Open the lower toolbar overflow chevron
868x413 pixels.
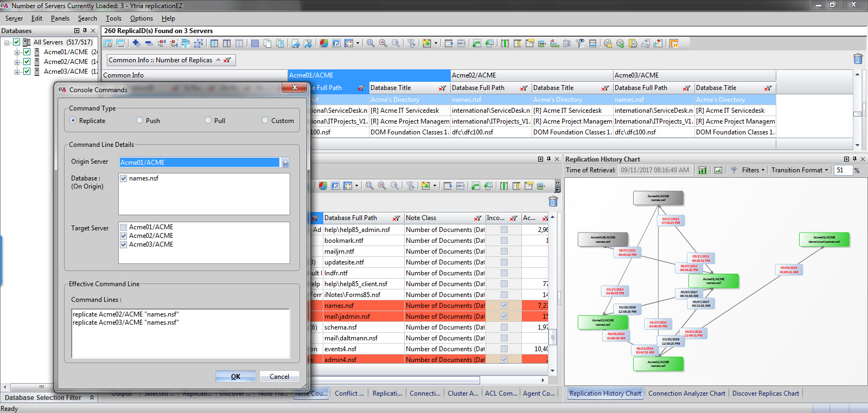(x=557, y=186)
